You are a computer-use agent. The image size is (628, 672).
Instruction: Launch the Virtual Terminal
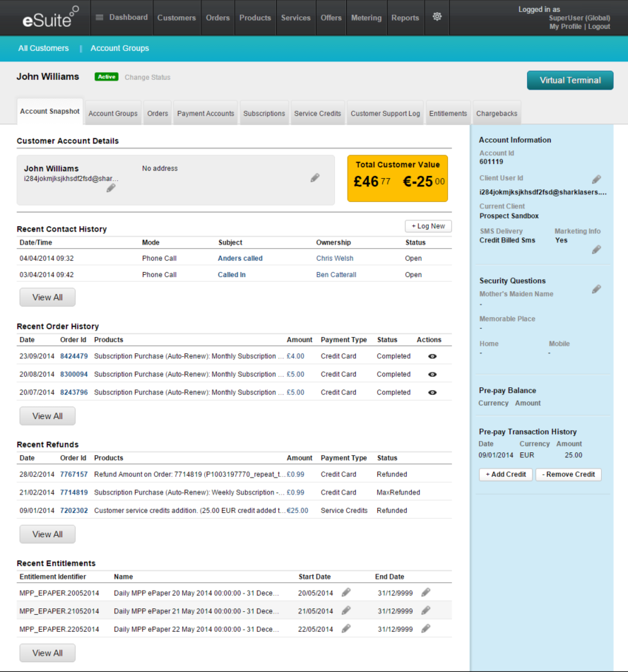point(570,81)
